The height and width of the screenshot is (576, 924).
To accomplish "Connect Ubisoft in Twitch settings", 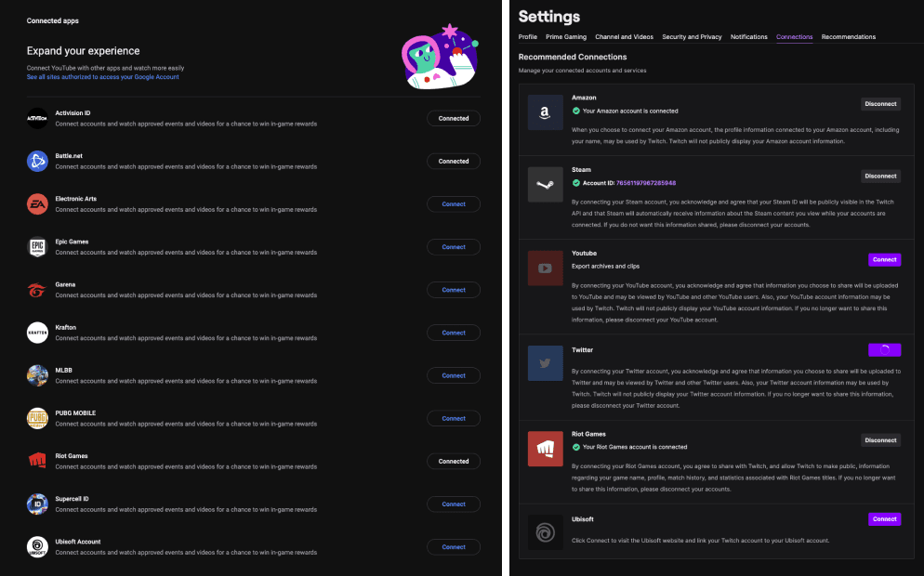I will (885, 519).
